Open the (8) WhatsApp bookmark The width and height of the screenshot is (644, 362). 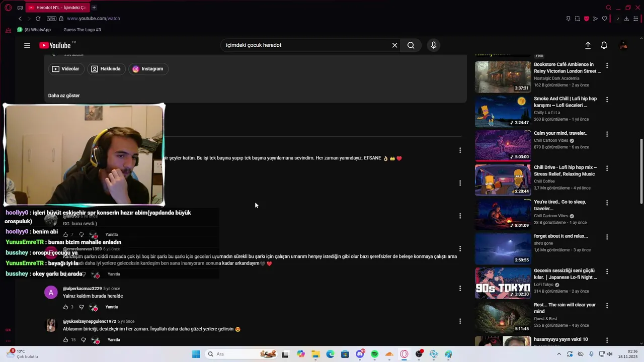(x=34, y=30)
